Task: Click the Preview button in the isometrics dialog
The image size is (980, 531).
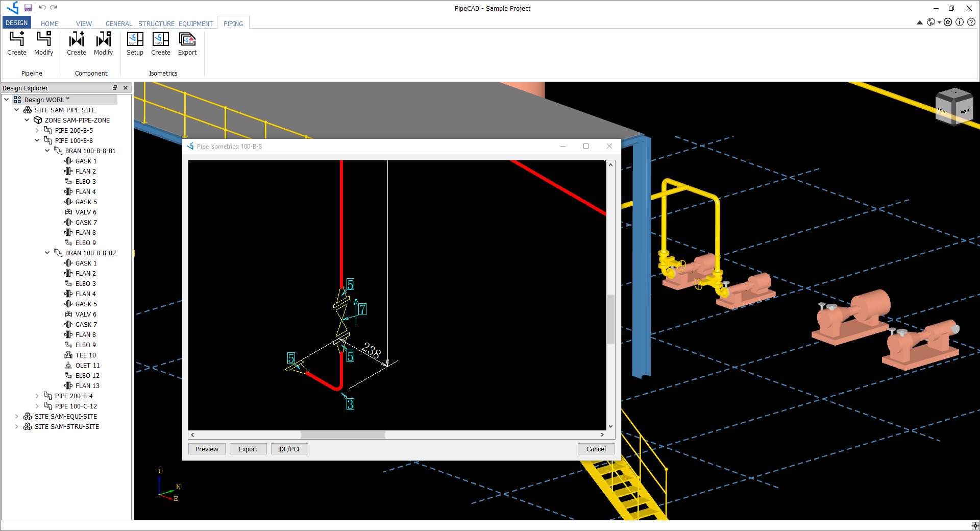Action: [206, 449]
